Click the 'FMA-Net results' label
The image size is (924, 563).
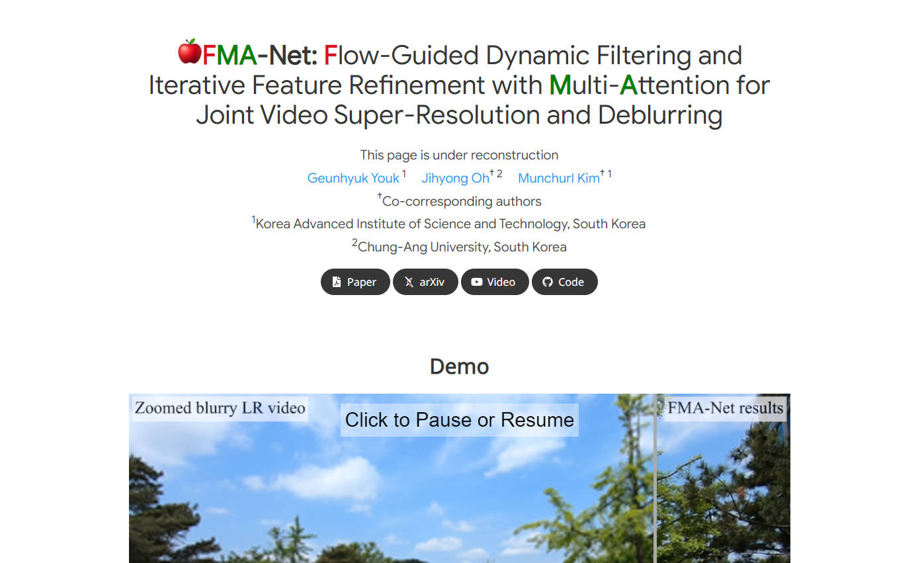pyautogui.click(x=725, y=408)
